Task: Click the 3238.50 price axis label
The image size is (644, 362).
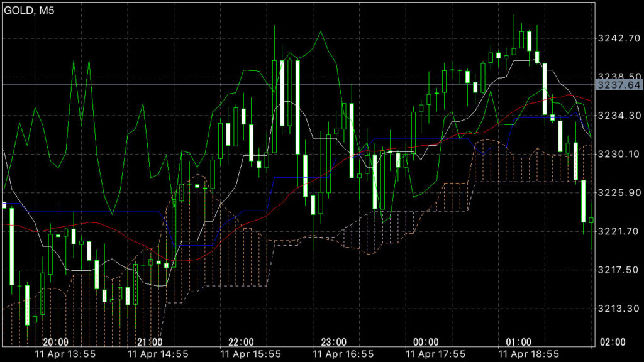Action: [x=619, y=75]
